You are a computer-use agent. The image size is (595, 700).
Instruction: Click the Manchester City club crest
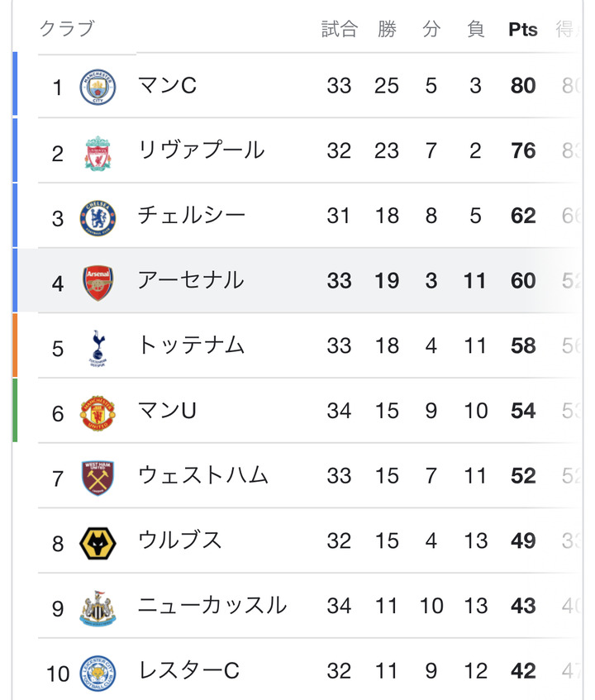(x=98, y=87)
